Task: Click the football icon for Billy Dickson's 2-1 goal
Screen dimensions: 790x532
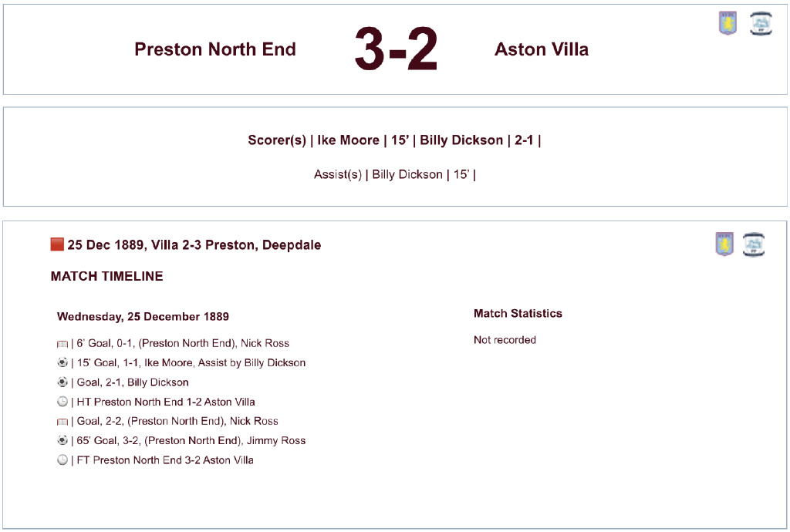Action: tap(62, 382)
